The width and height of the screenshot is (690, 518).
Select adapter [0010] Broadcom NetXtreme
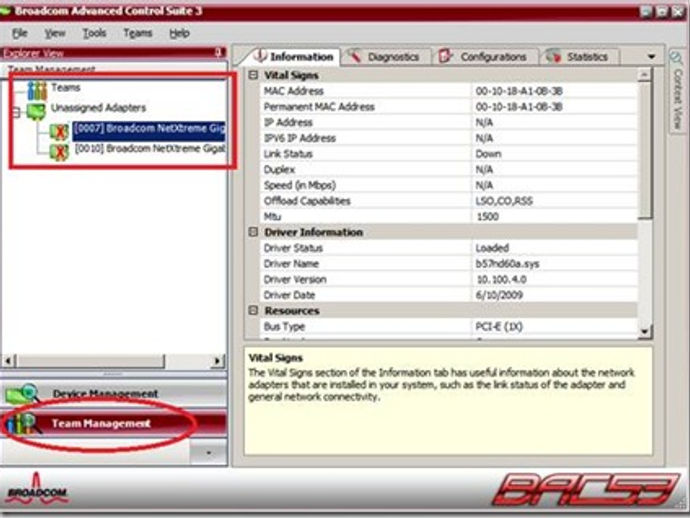[150, 149]
